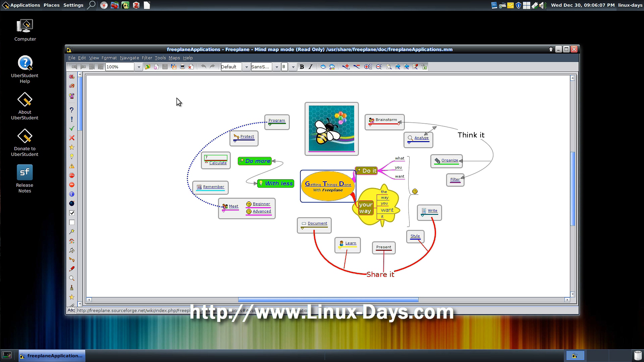This screenshot has width=644, height=362.
Task: Select the Getting Things Done root node
Action: coord(328,186)
